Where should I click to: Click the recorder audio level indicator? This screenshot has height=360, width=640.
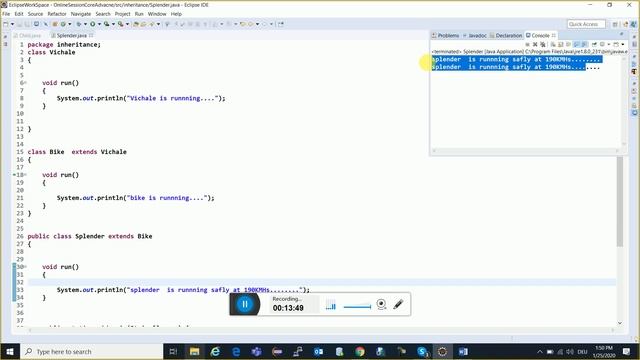[x=331, y=305]
